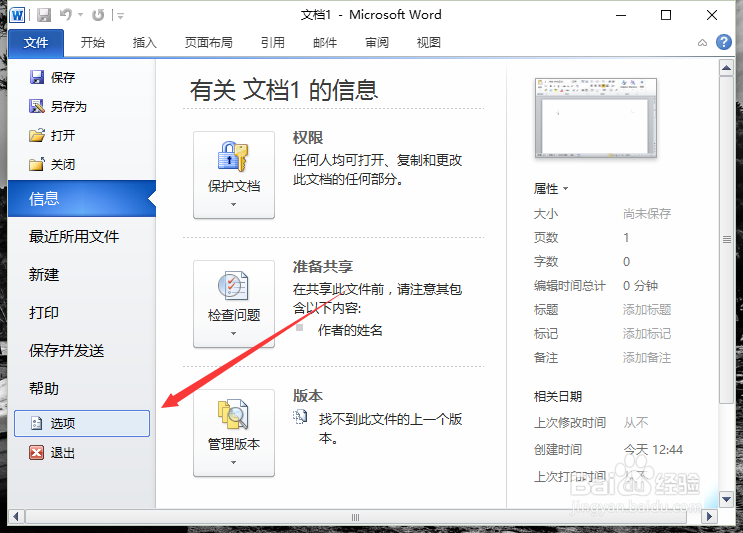Click the 今天 12:44 creation time
The image size is (743, 533).
click(653, 449)
